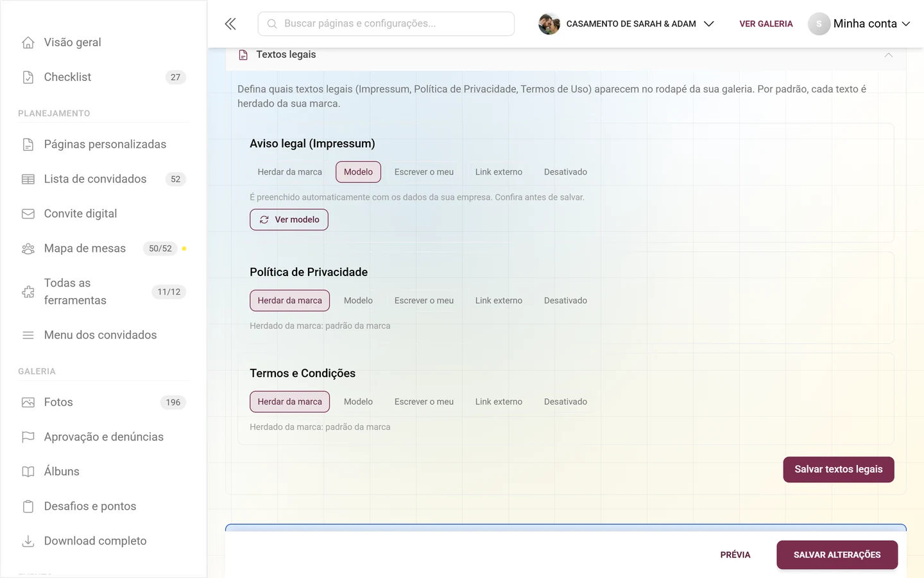Click Salvar textos legais button

coord(839,469)
